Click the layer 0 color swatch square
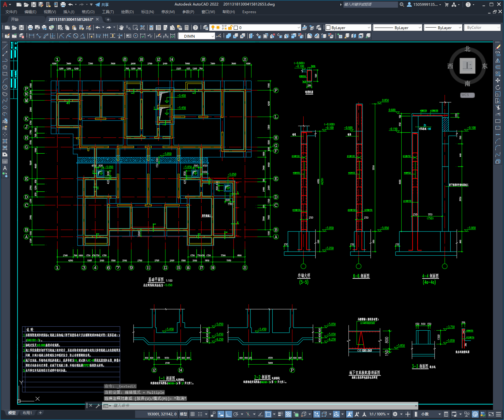The image size is (504, 420). click(x=236, y=28)
